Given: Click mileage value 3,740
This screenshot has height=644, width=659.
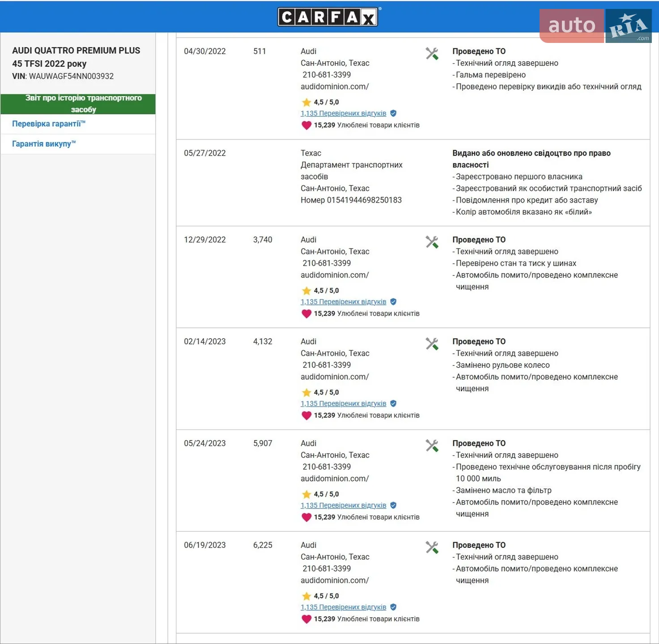Looking at the screenshot, I should click(x=263, y=240).
